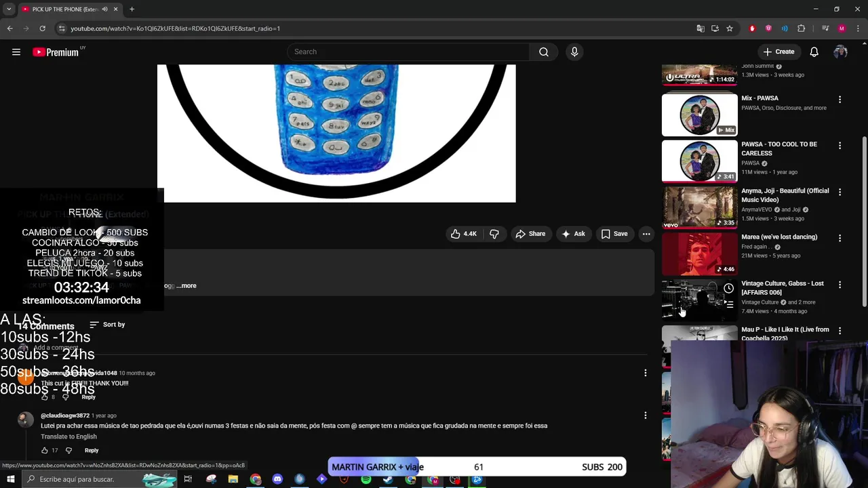The image size is (868, 488).
Task: Click Windows taskbar search box
Action: pos(98,479)
